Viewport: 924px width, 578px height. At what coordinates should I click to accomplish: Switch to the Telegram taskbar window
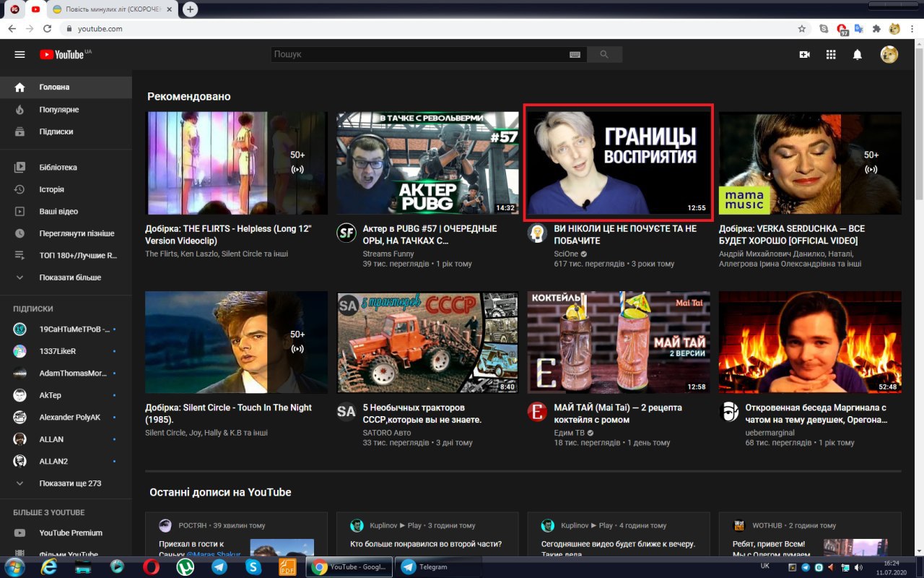click(439, 567)
